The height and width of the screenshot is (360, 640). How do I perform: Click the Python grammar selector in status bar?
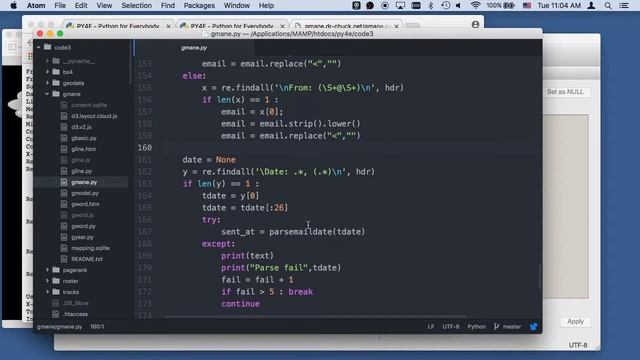(476, 327)
